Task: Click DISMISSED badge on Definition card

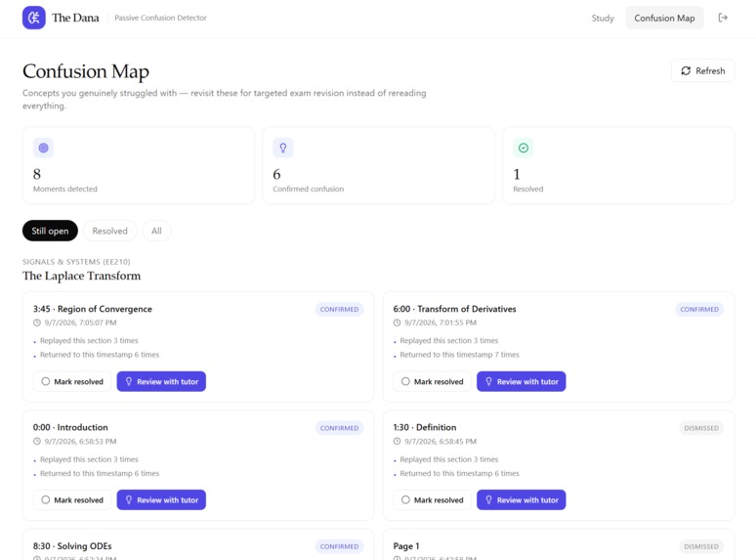Action: click(x=701, y=428)
